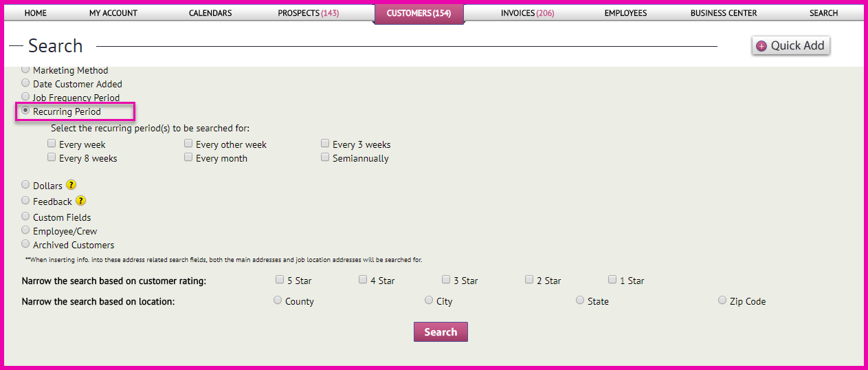Check the 5 Star rating box
This screenshot has height=370, width=868.
click(x=280, y=279)
